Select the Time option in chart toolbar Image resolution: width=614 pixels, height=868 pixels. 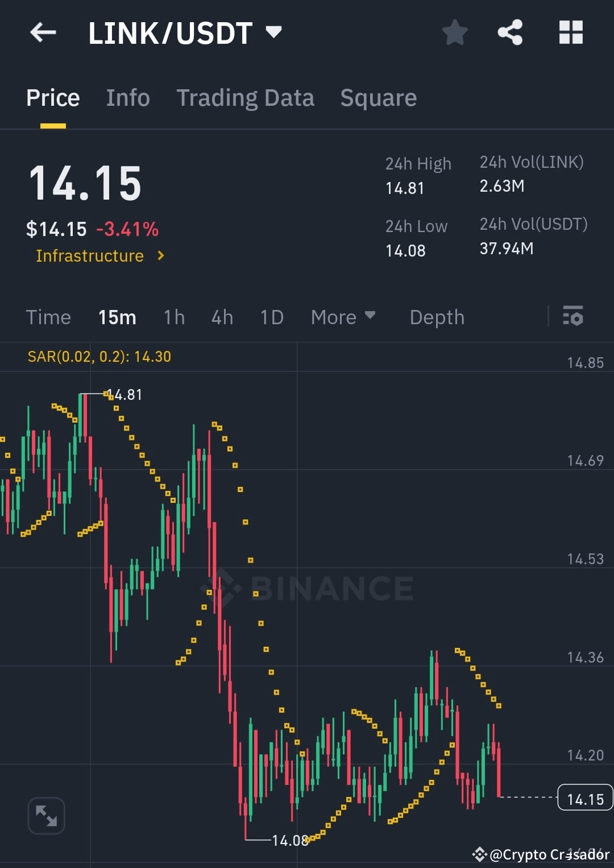tap(48, 317)
